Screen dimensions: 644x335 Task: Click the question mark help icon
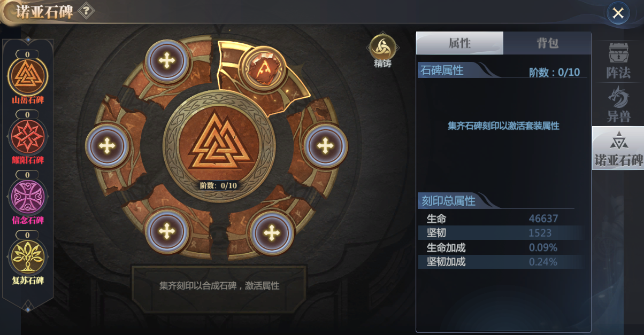(86, 11)
